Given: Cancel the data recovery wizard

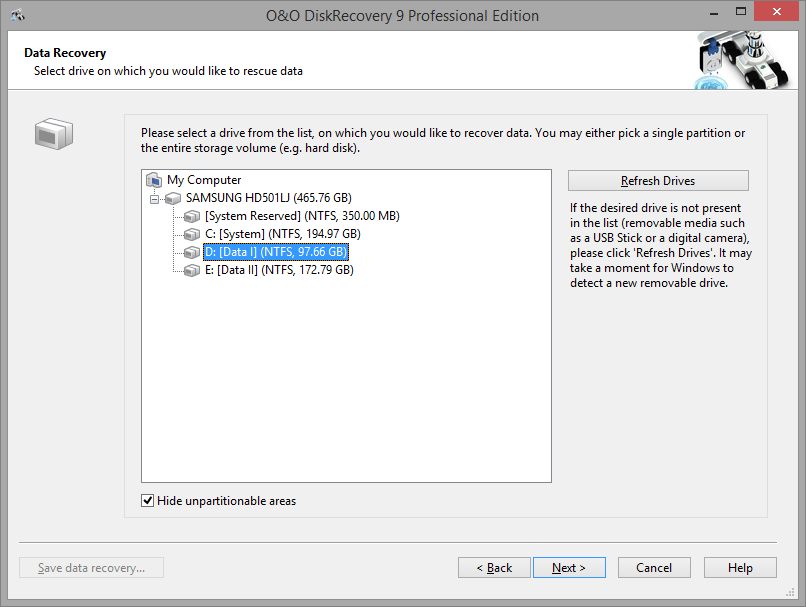Looking at the screenshot, I should click(x=654, y=568).
